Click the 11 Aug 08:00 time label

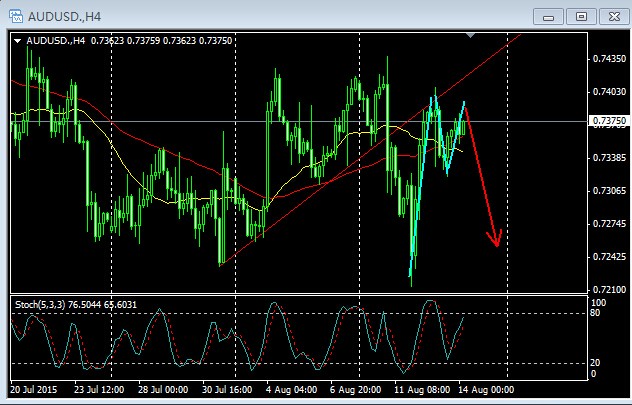pos(422,390)
